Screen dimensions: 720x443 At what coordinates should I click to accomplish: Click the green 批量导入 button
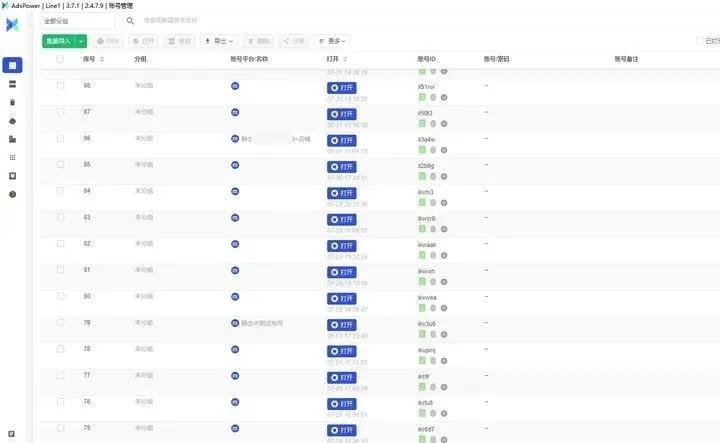pos(59,41)
